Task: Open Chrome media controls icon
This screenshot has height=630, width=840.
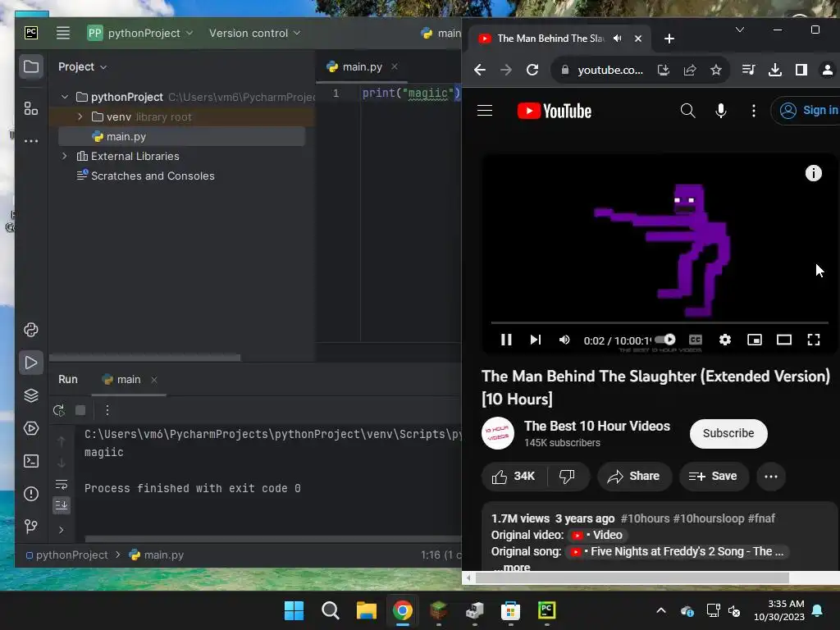Action: click(x=749, y=70)
